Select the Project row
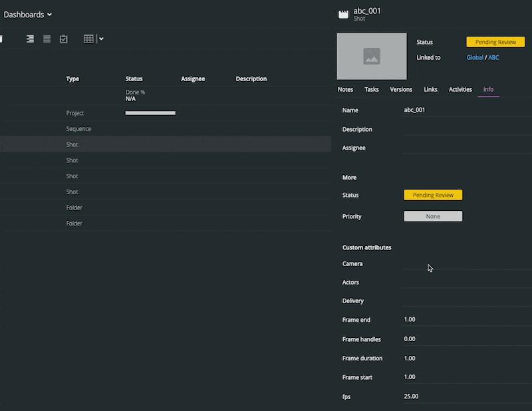532x411 pixels. click(166, 113)
